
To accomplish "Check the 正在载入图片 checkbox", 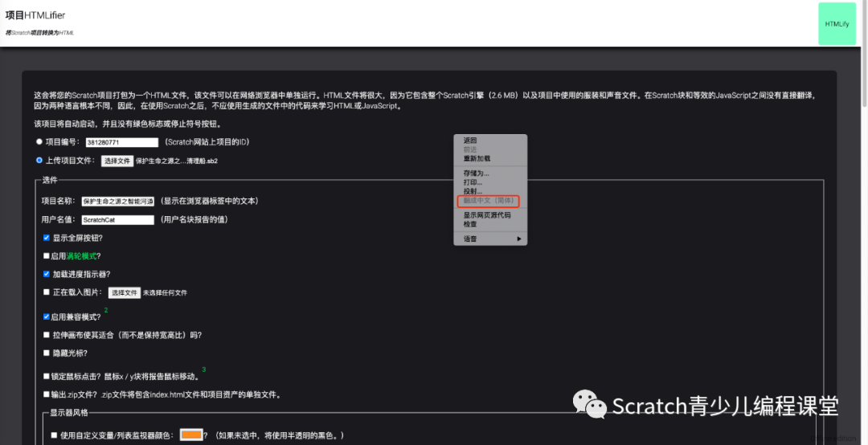I will (x=47, y=292).
